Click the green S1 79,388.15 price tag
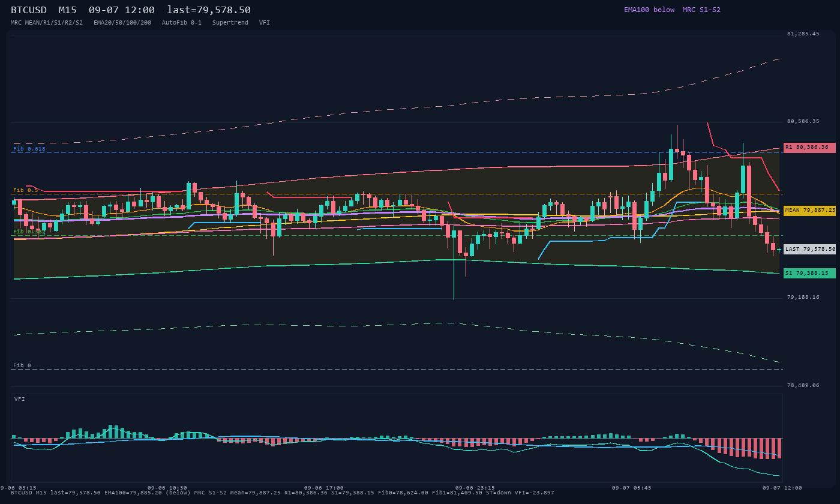Image resolution: width=840 pixels, height=504 pixels. pos(809,274)
